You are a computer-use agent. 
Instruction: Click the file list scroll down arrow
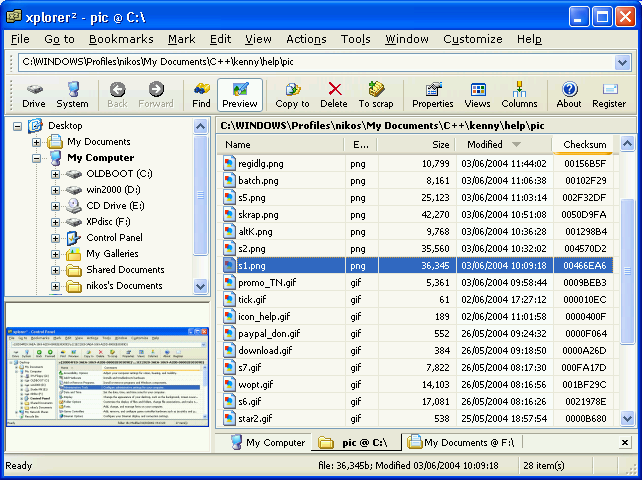tap(627, 419)
